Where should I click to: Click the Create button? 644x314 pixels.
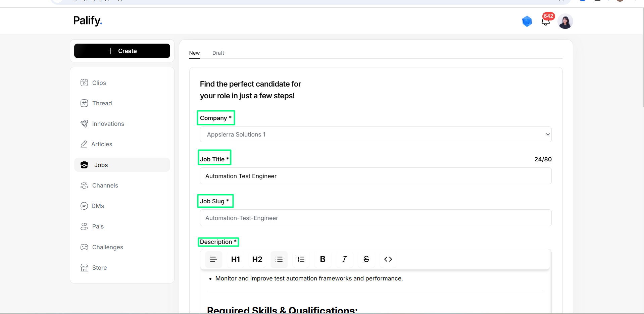[x=122, y=51]
